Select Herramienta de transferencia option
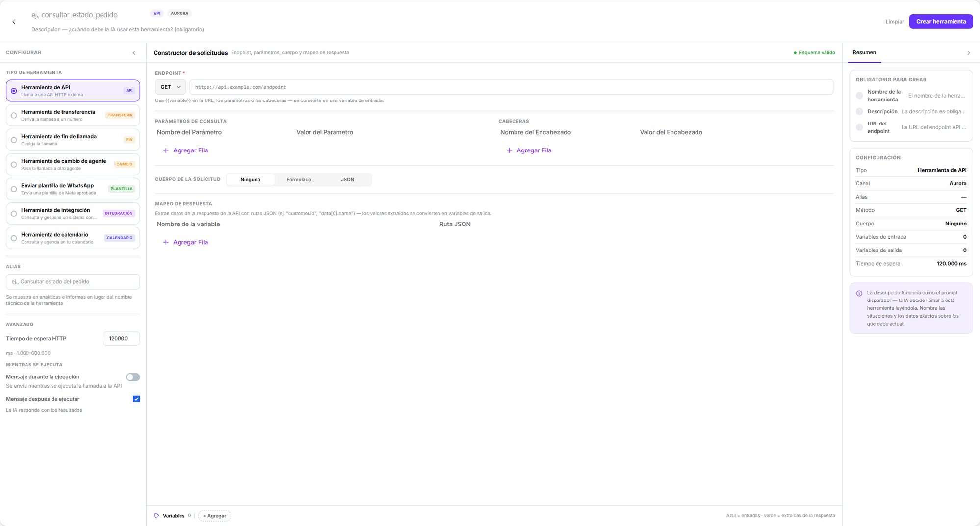Image resolution: width=980 pixels, height=526 pixels. click(x=73, y=115)
